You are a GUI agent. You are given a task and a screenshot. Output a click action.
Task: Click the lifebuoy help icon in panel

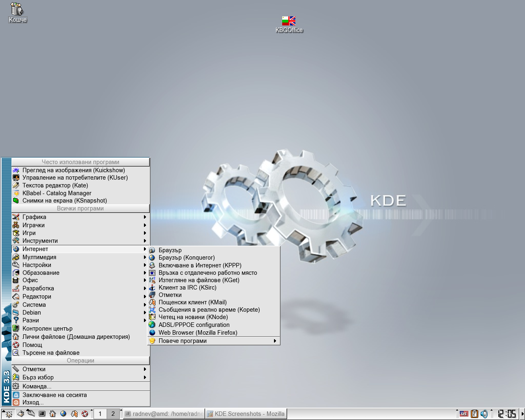85,414
